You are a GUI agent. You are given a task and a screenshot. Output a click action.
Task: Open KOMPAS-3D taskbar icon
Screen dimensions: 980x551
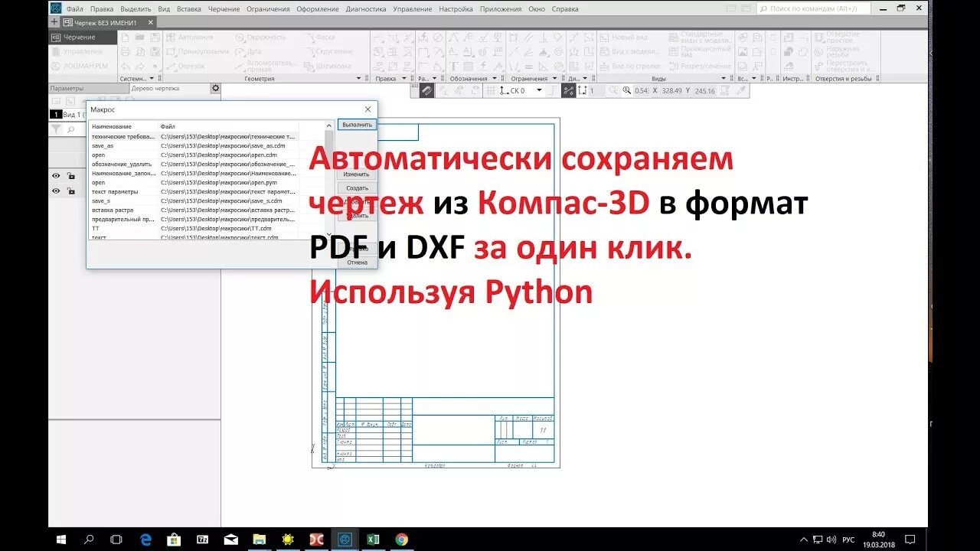click(345, 540)
